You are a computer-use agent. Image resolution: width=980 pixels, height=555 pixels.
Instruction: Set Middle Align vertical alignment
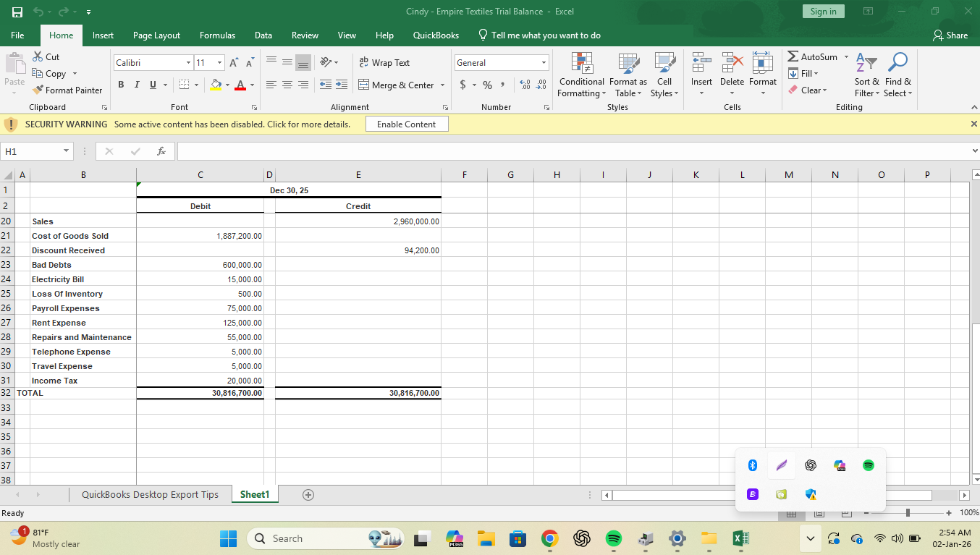287,63
